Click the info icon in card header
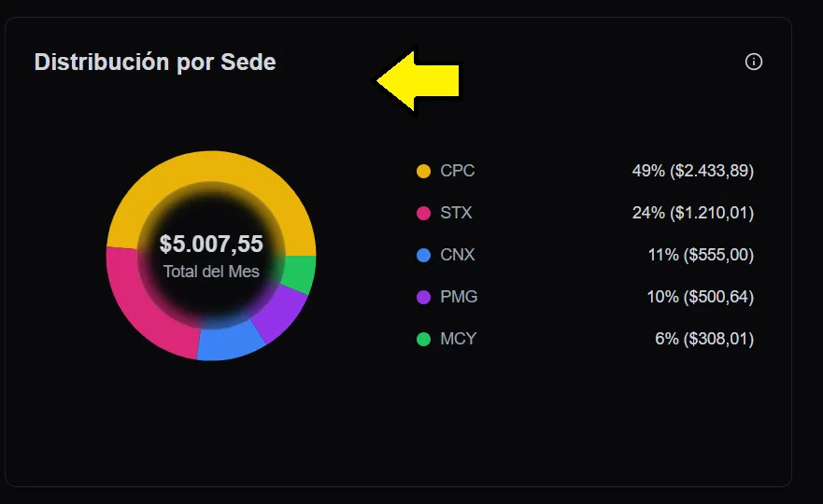 pos(754,62)
